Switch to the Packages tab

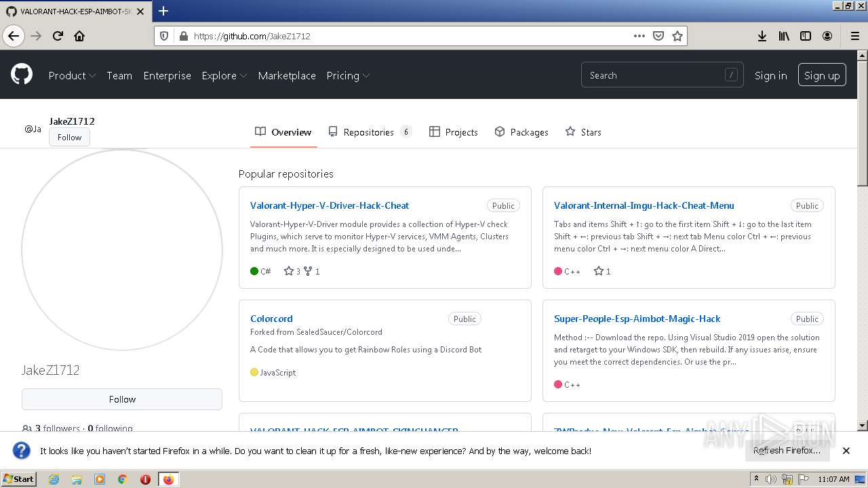521,132
